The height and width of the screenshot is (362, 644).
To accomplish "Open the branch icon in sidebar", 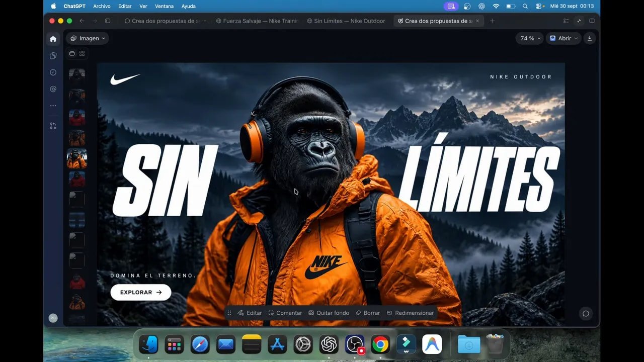I will pyautogui.click(x=53, y=126).
